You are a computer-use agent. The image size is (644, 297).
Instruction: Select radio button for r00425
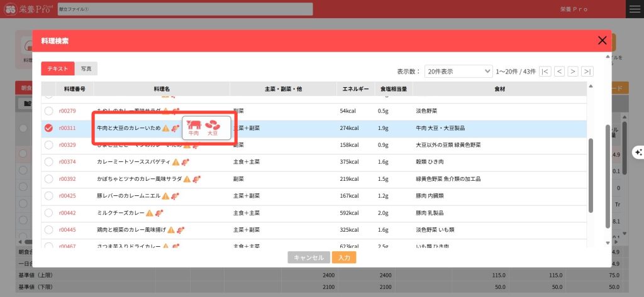tap(48, 196)
